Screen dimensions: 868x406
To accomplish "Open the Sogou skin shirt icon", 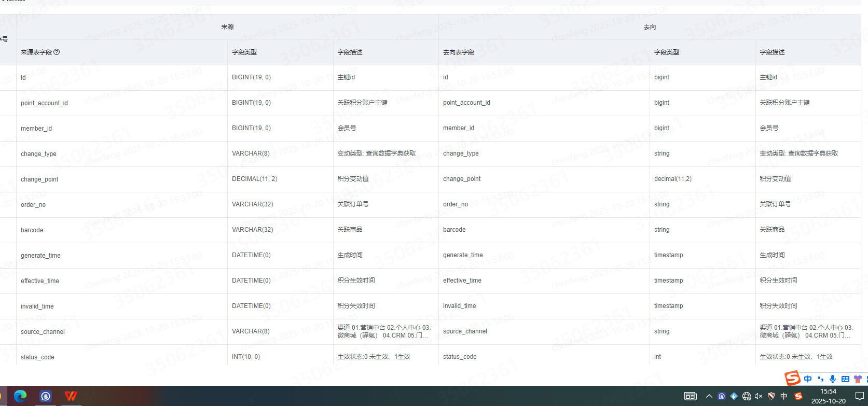I will [x=858, y=379].
